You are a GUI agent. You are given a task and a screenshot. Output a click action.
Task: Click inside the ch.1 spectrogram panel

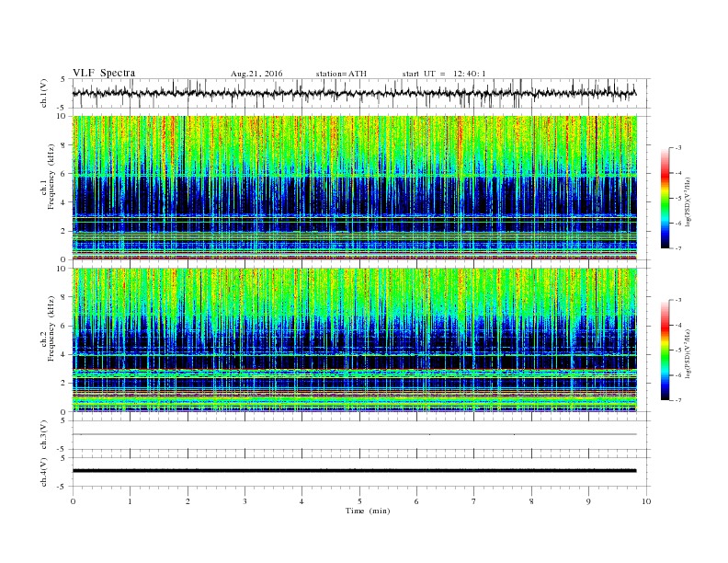[x=354, y=188]
